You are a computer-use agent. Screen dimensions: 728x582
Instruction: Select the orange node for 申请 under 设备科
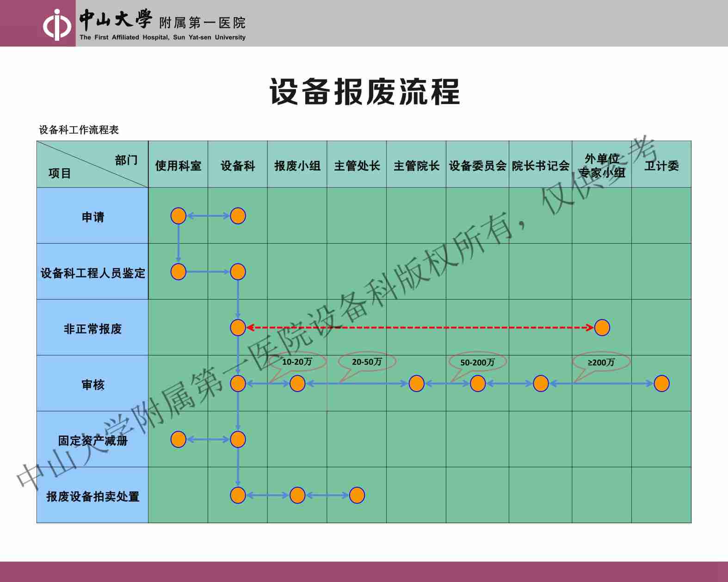point(238,216)
